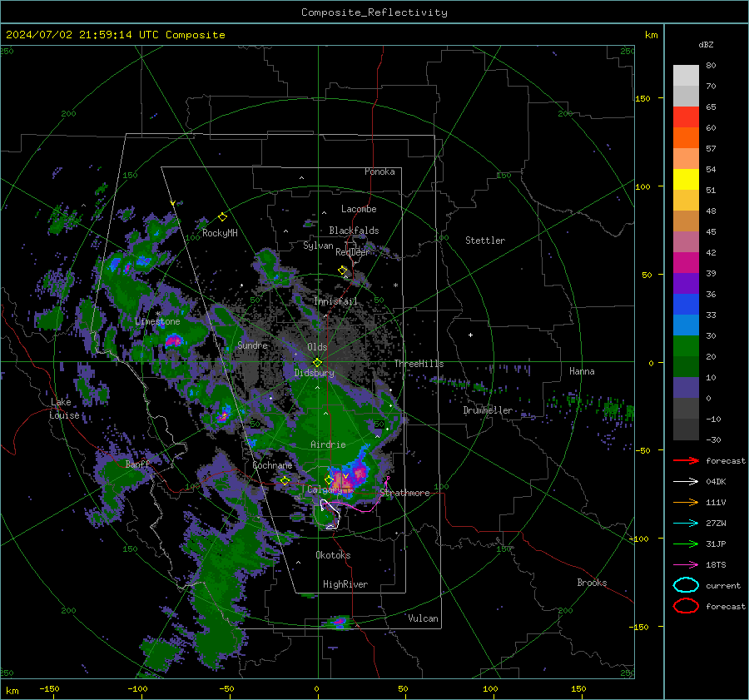Click the 'Airdrie' map label
Viewport: 749px width, 700px height.
point(328,444)
